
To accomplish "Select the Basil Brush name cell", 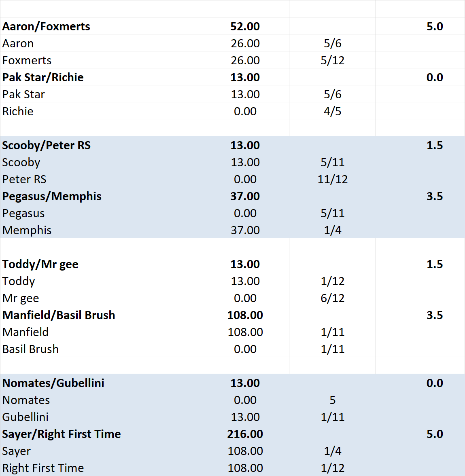I will tap(30, 349).
